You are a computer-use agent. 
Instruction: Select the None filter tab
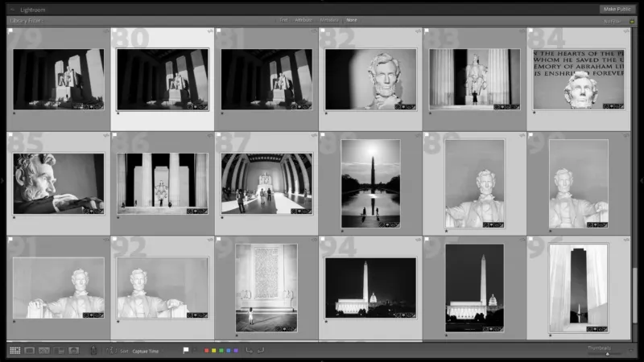[352, 20]
